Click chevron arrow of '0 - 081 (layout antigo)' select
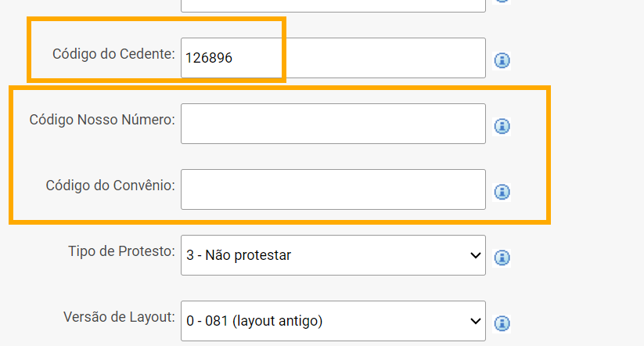 (475, 322)
